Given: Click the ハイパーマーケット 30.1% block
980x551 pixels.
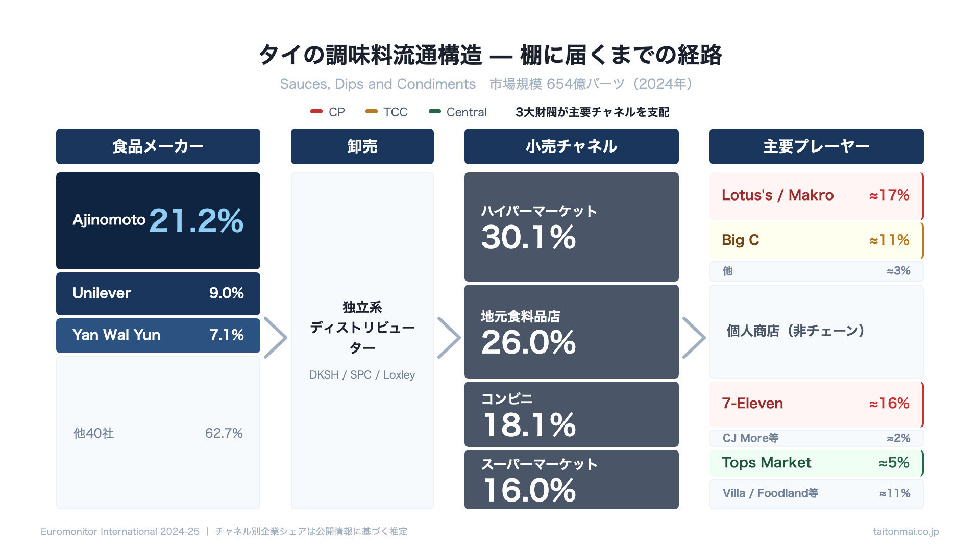Looking at the screenshot, I should [572, 227].
